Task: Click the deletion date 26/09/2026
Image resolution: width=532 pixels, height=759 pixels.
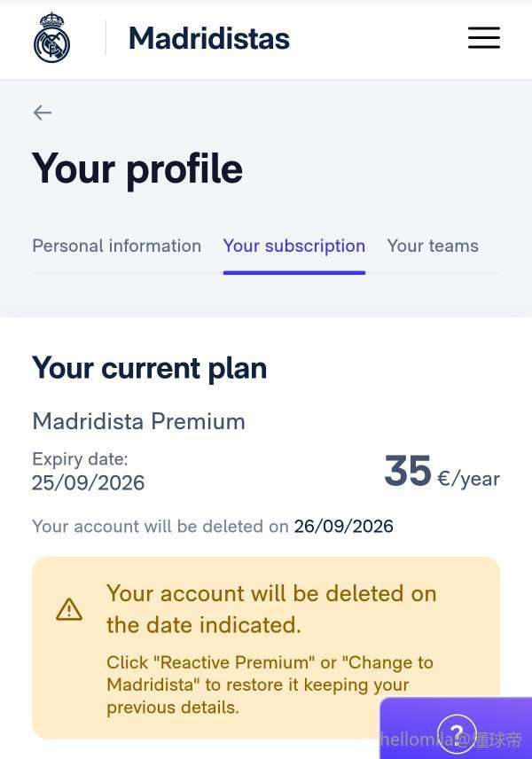Action: pyautogui.click(x=343, y=527)
